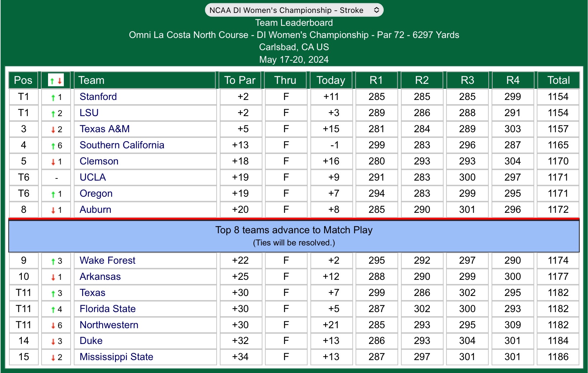The image size is (588, 373).
Task: Sort by the To Par column header
Action: tap(240, 80)
